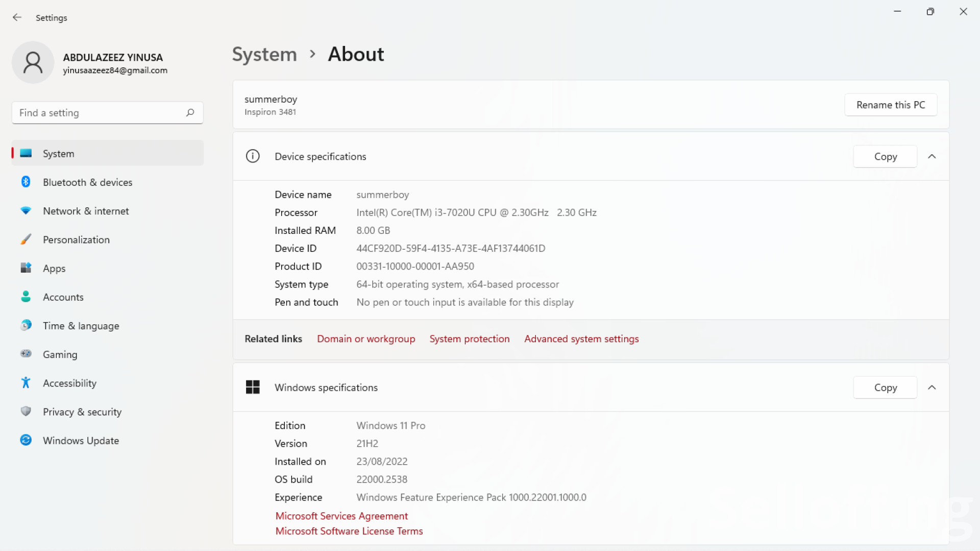Click the Windows Update refresh icon

point(26,440)
